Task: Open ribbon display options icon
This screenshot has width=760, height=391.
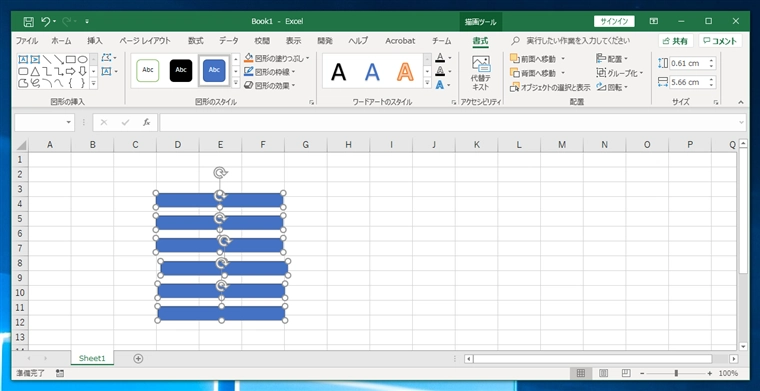Action: 654,21
